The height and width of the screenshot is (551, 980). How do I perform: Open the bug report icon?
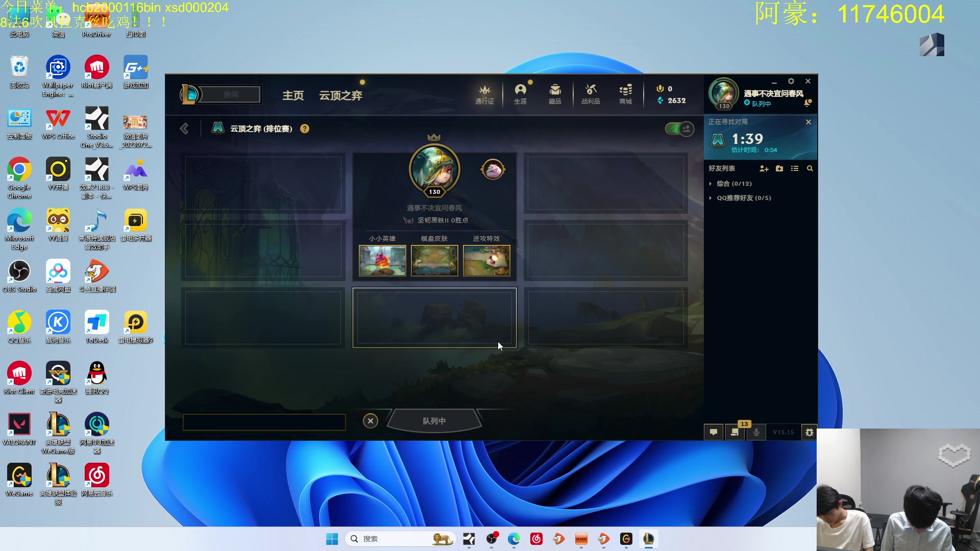click(x=810, y=432)
